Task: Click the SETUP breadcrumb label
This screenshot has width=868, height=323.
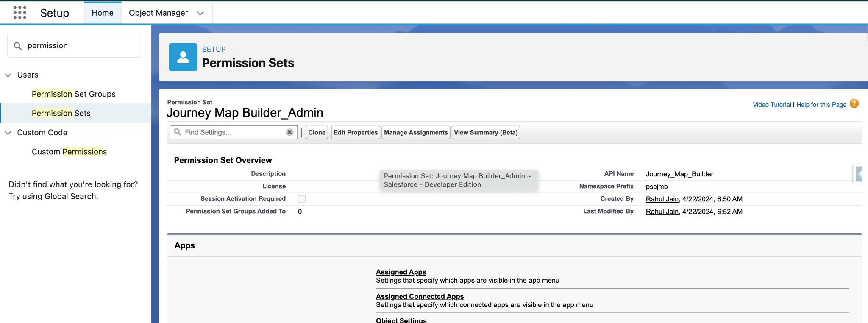Action: coord(214,49)
